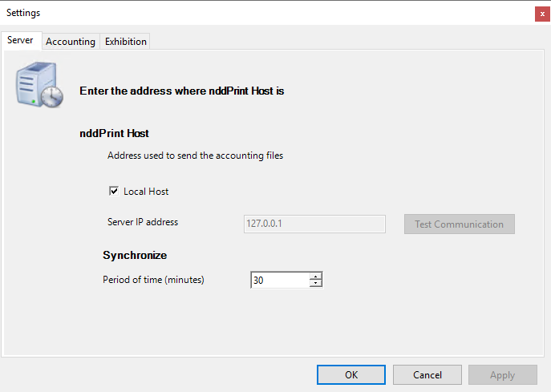Hit the Apply button

tap(502, 374)
